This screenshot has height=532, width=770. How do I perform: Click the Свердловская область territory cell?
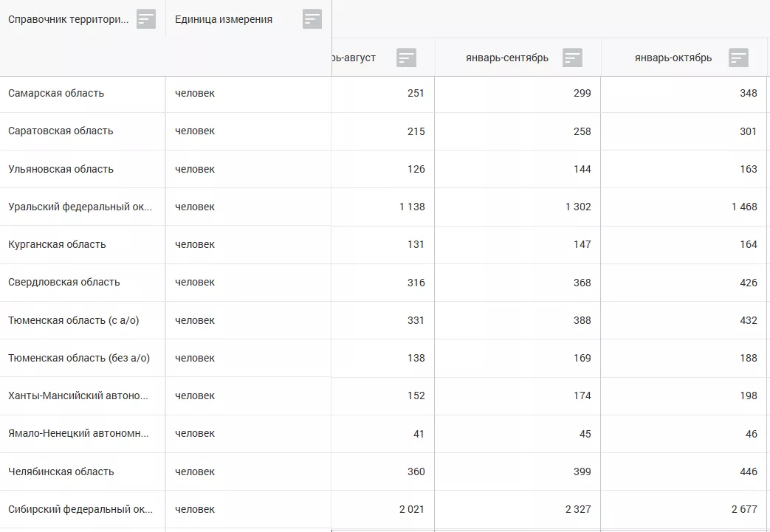click(x=63, y=282)
